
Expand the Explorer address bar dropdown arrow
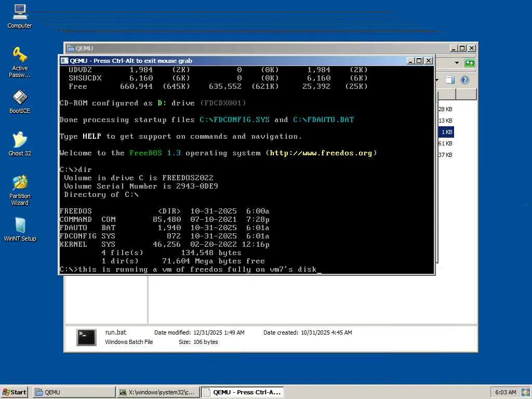pyautogui.click(x=457, y=63)
